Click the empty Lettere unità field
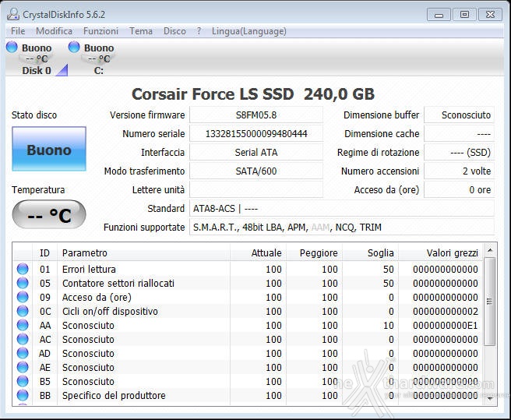The image size is (511, 420). pos(256,190)
